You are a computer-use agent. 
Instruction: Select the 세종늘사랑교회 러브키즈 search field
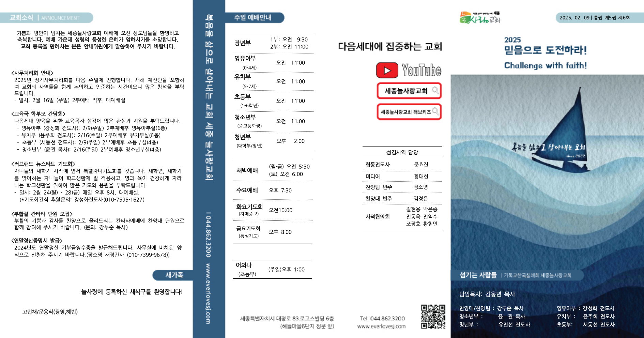[x=409, y=112]
